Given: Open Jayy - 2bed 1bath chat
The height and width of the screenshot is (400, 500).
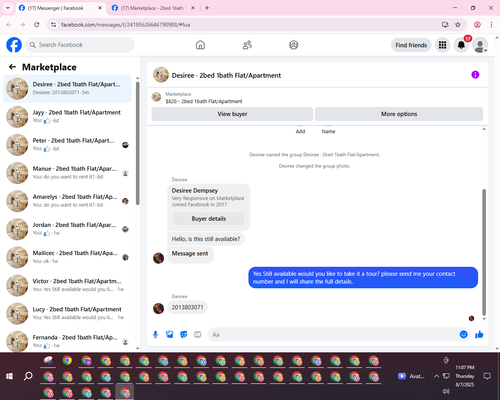Looking at the screenshot, I should [x=67, y=117].
